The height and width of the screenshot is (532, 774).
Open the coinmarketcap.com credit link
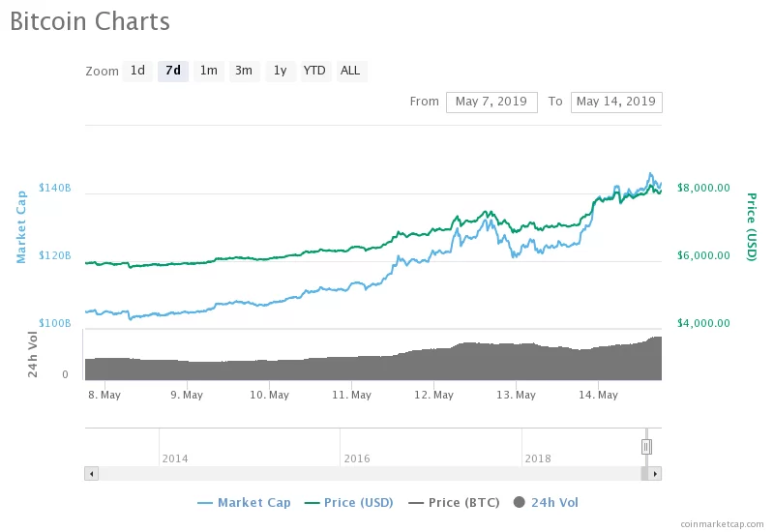tap(722, 522)
